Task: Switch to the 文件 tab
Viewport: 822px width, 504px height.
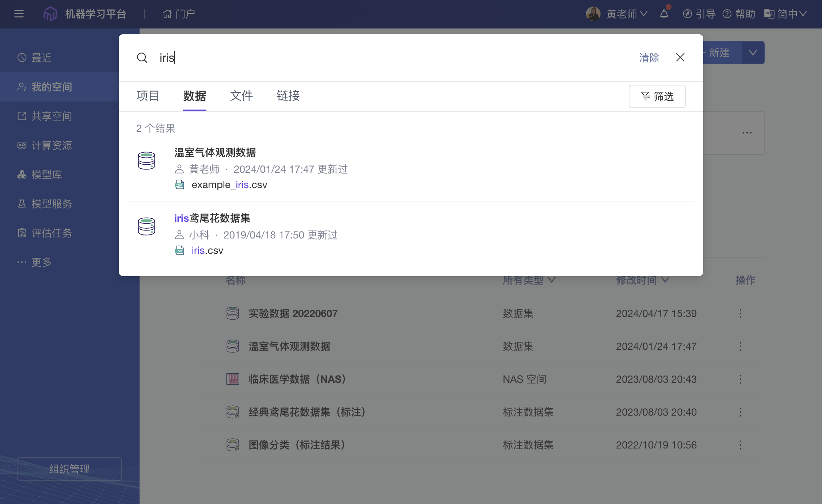Action: tap(241, 96)
